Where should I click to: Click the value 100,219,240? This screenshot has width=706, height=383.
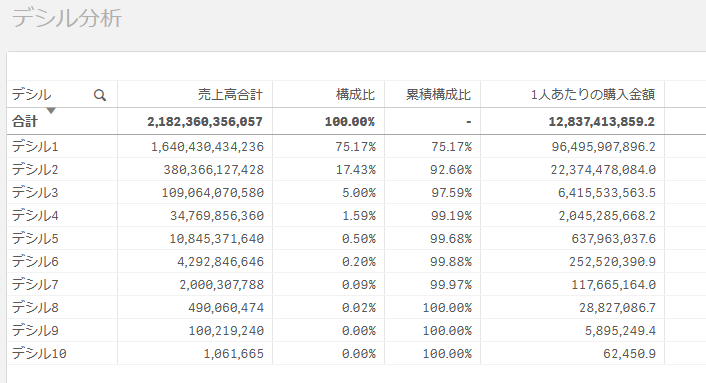pyautogui.click(x=226, y=331)
